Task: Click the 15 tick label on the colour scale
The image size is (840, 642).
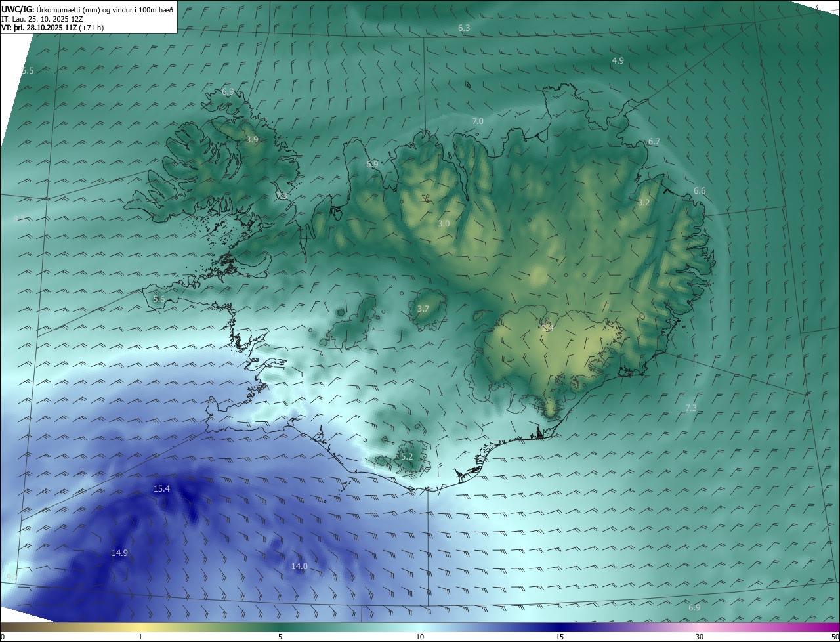Action: [560, 637]
